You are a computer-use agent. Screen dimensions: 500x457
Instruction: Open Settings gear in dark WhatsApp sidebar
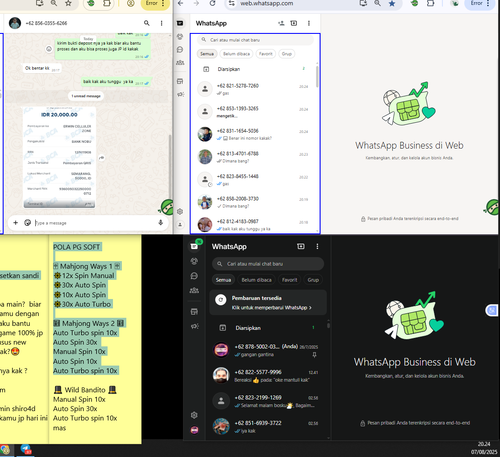point(194,415)
